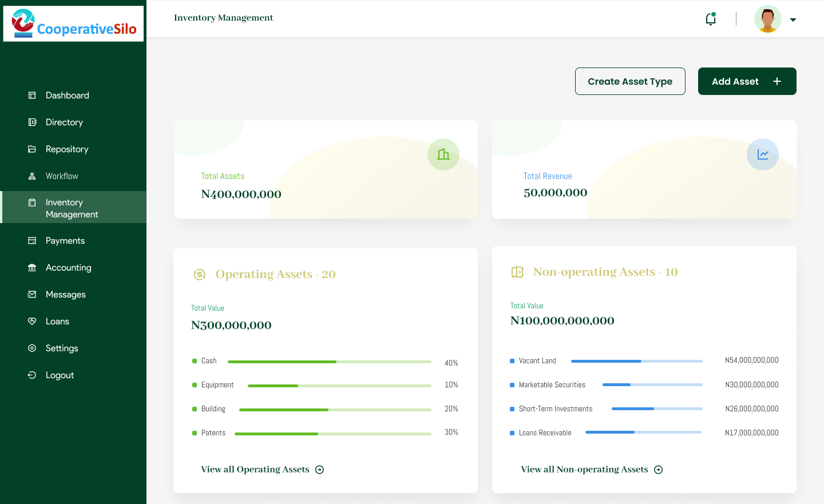Go to the Payments section
The image size is (824, 504).
point(65,241)
